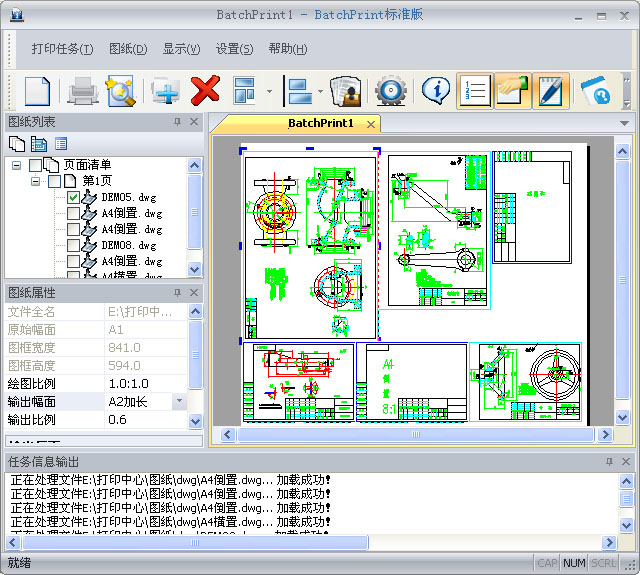This screenshot has width=640, height=575.
Task: Tick the 第1页 page checkbox
Action: (55, 181)
